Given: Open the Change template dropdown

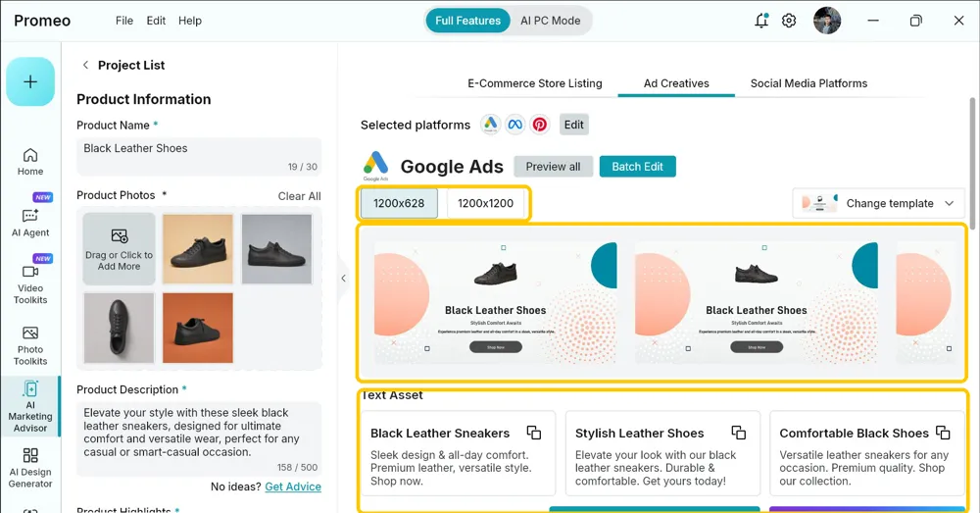Looking at the screenshot, I should coord(879,203).
